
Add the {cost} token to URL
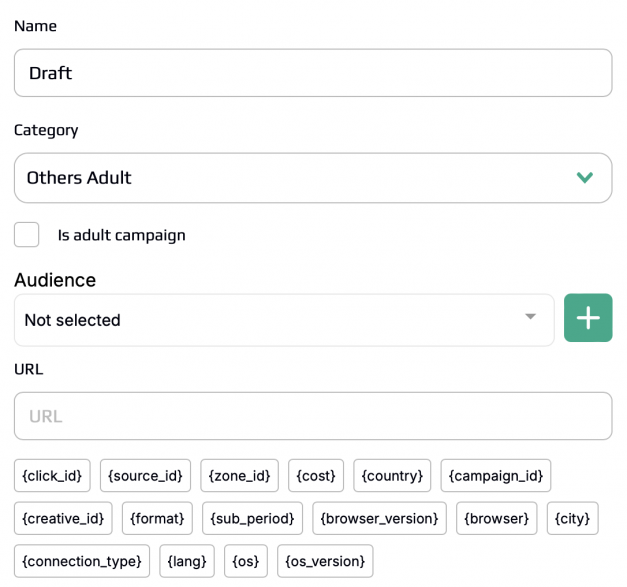coord(316,475)
